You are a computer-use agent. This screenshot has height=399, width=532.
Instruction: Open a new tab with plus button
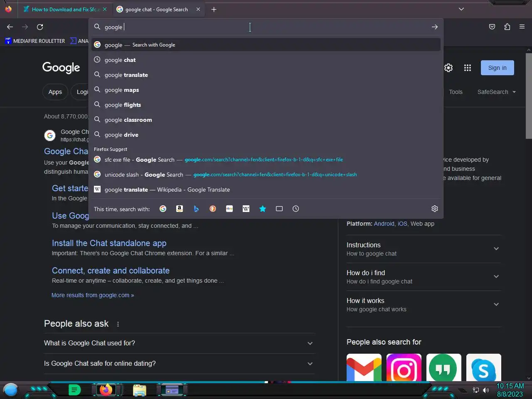pos(214,9)
